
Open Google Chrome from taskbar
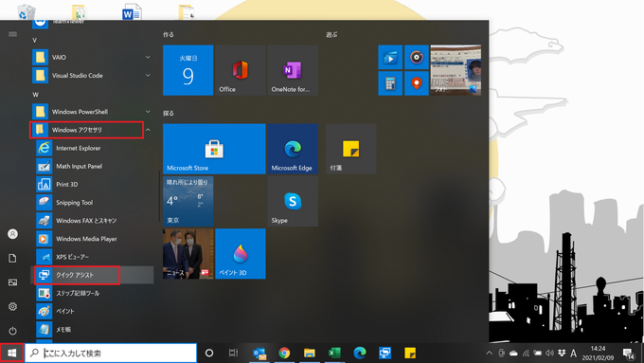pyautogui.click(x=284, y=353)
